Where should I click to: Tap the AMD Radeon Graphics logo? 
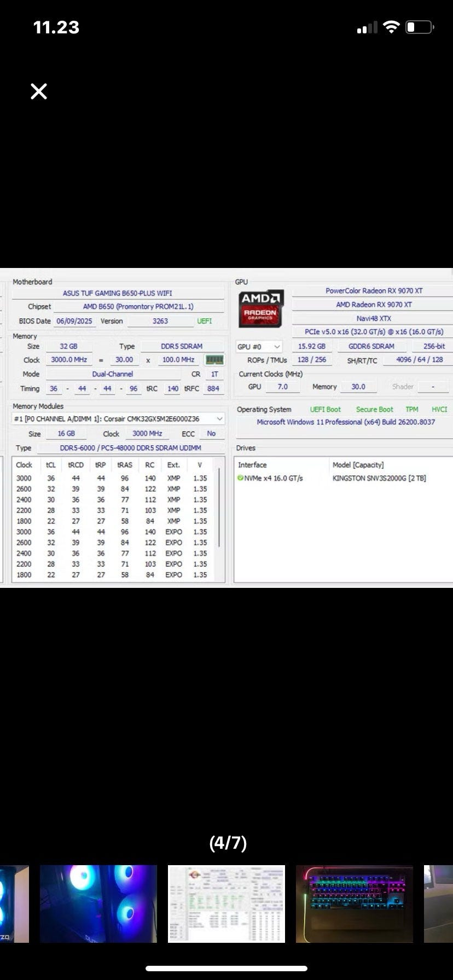(x=260, y=308)
